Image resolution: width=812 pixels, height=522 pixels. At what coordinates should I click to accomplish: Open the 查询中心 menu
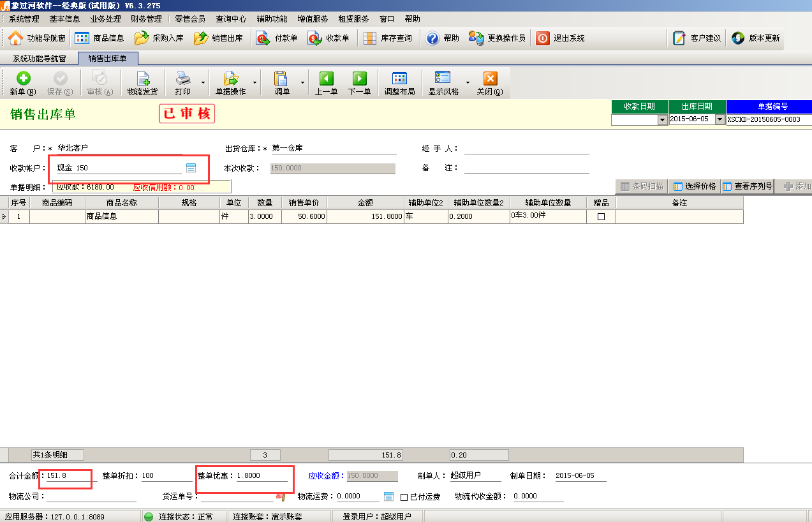231,19
